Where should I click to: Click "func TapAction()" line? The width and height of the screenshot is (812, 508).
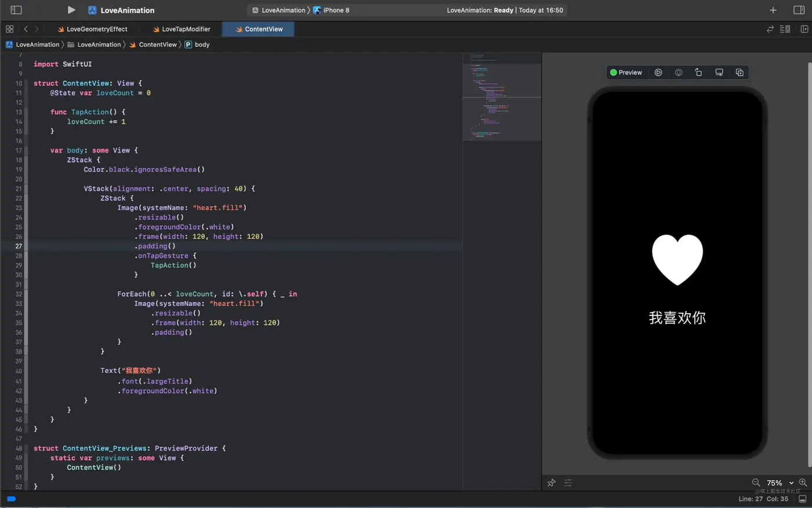(88, 112)
